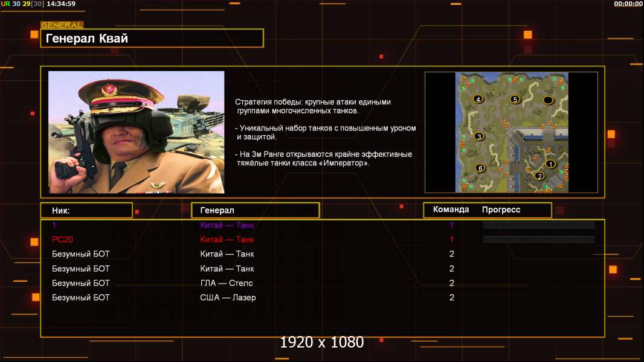Click the 'Ник:' column header
This screenshot has height=362, width=644.
point(86,211)
